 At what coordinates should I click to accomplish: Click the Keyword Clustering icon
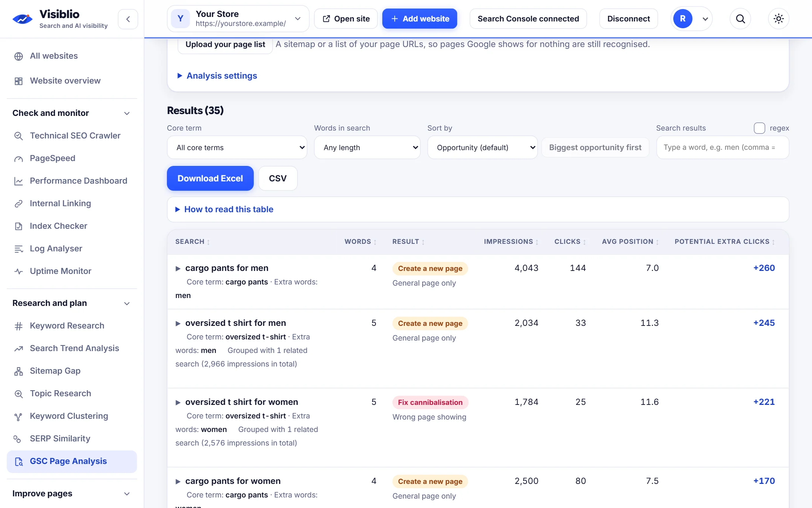pyautogui.click(x=18, y=416)
